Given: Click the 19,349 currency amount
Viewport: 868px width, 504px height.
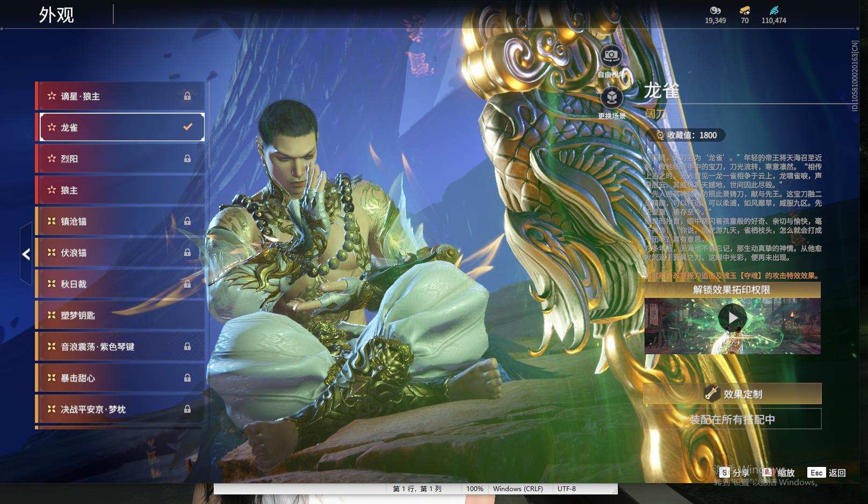Looking at the screenshot, I should pos(715,21).
